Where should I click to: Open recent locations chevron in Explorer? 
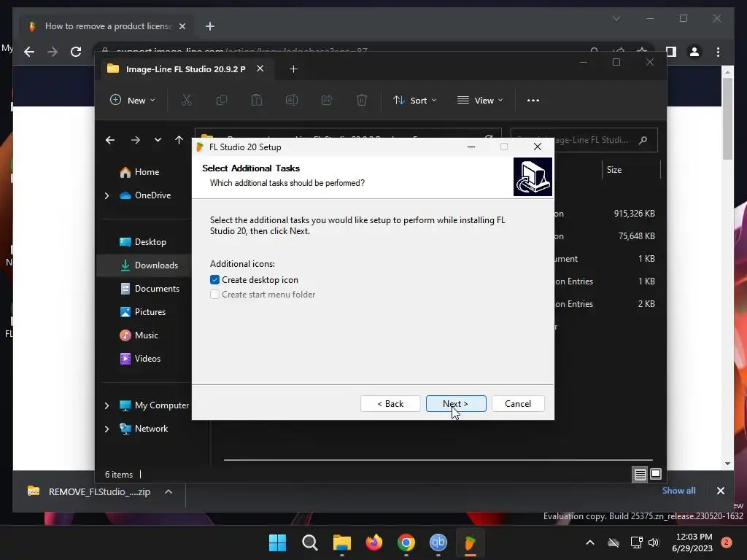click(x=158, y=140)
